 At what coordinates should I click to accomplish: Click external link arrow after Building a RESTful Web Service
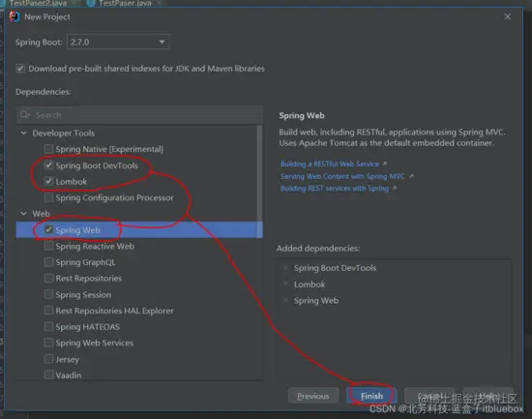click(384, 164)
